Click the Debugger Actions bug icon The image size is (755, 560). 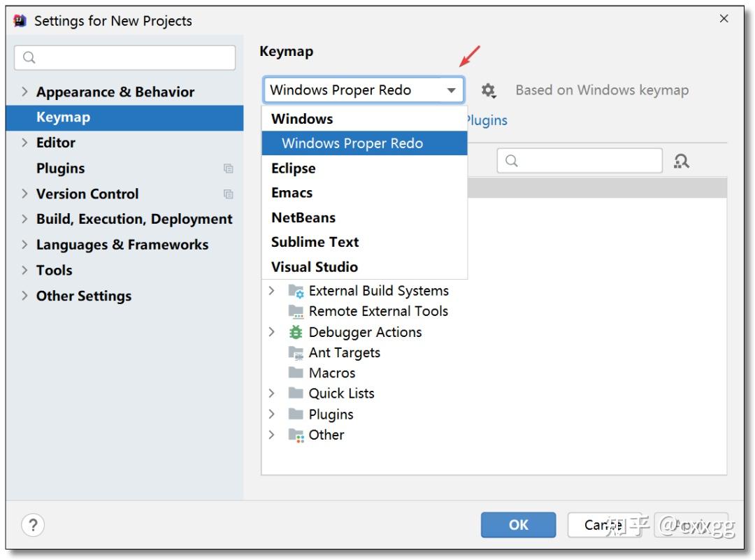pos(296,331)
